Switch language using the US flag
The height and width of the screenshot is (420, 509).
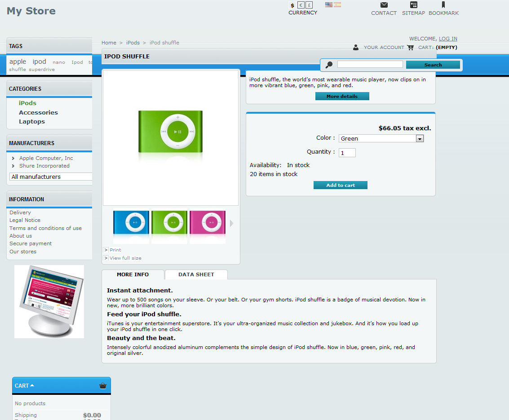[329, 4]
